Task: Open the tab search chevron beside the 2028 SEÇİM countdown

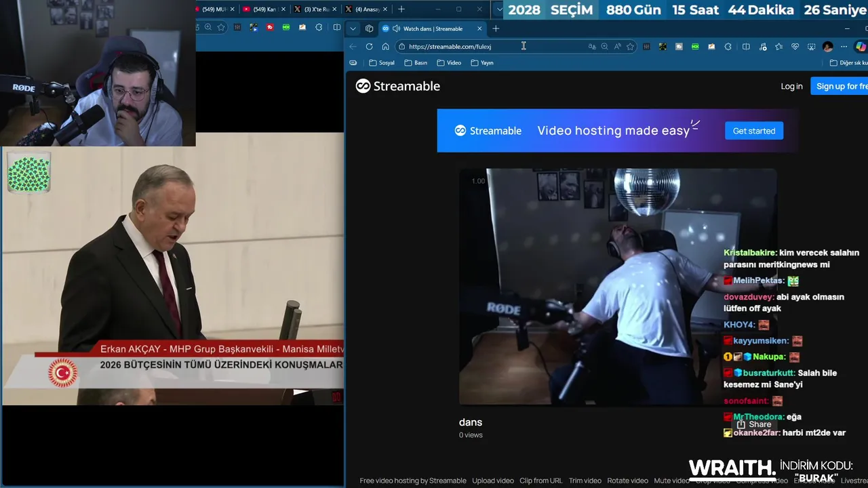Action: point(500,9)
